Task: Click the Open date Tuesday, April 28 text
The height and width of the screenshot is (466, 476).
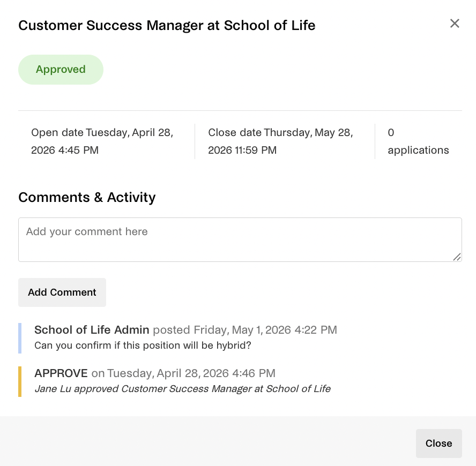Action: (102, 141)
